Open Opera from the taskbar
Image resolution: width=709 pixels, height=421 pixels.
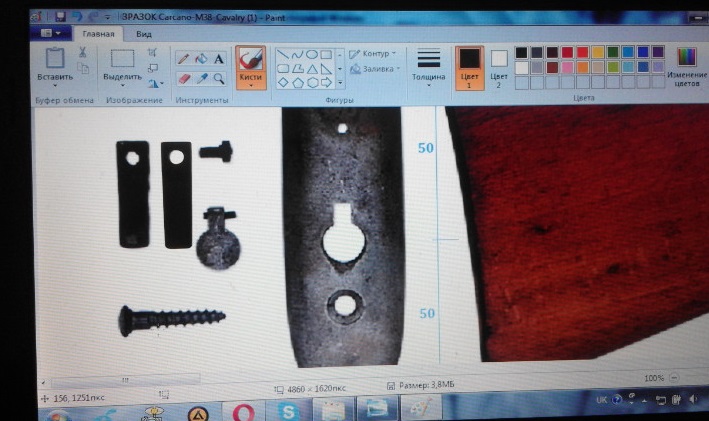[243, 412]
